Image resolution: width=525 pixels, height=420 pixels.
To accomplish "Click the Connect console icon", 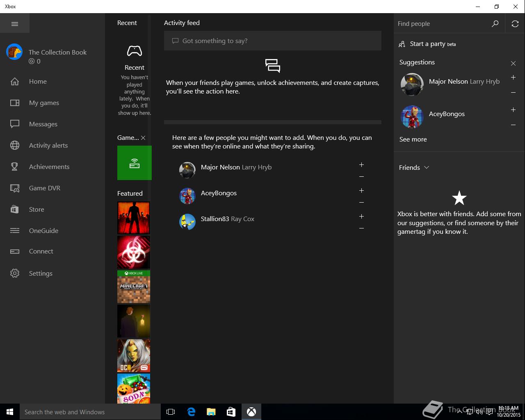I will click(15, 251).
